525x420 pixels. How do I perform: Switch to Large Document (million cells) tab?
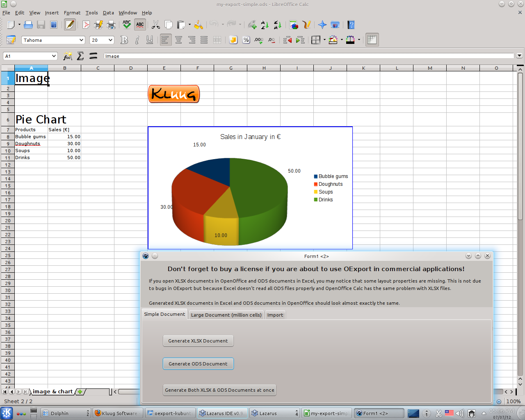[226, 315]
